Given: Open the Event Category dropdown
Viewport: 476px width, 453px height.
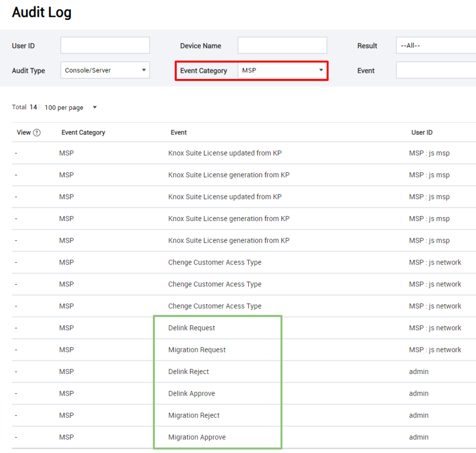Looking at the screenshot, I should pyautogui.click(x=282, y=70).
